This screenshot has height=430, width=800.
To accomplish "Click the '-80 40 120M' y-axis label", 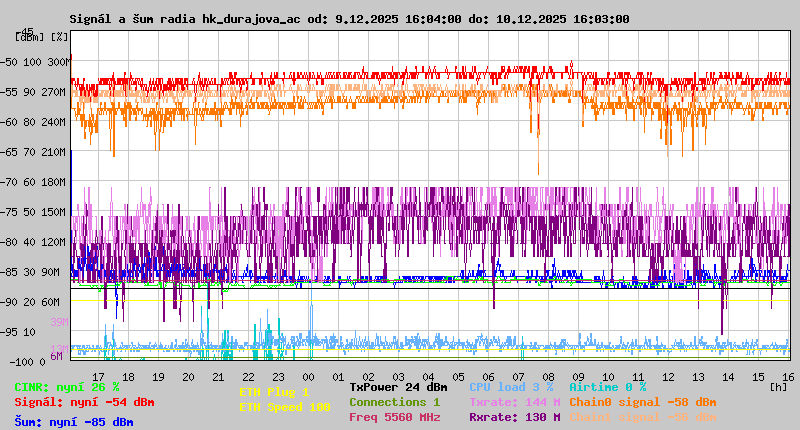I will (34, 242).
